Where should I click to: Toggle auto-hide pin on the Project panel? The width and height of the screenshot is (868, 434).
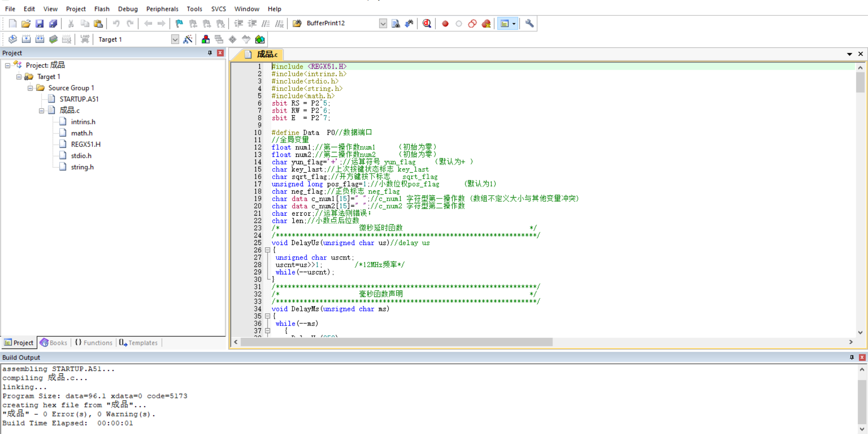point(210,53)
